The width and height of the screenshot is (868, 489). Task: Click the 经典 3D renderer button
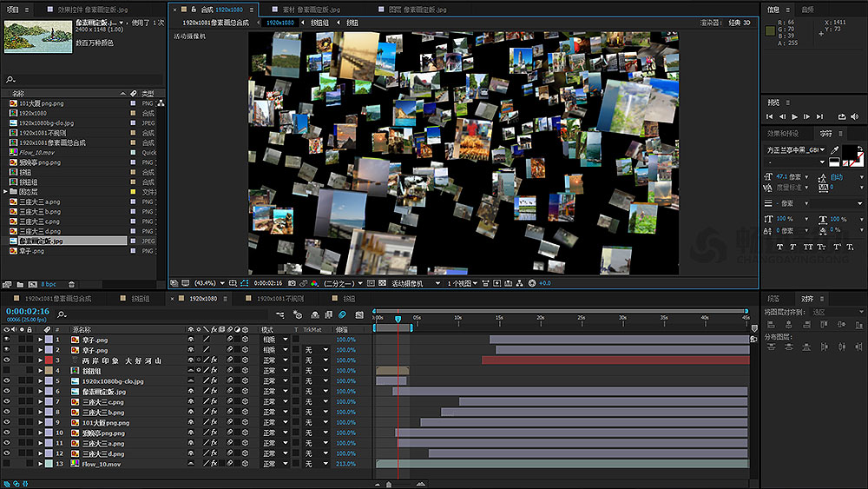point(740,23)
